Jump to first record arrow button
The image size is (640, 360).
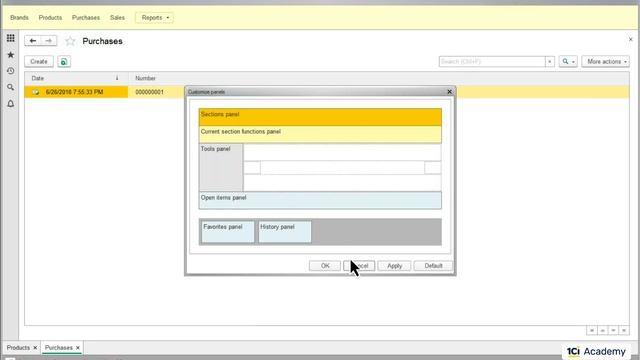point(592,330)
